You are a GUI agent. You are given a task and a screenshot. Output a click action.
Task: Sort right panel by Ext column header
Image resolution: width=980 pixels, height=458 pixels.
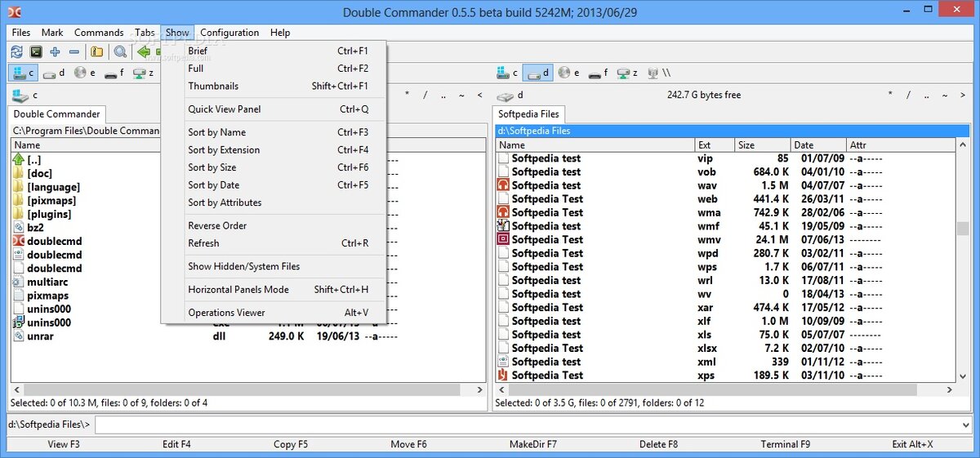715,145
